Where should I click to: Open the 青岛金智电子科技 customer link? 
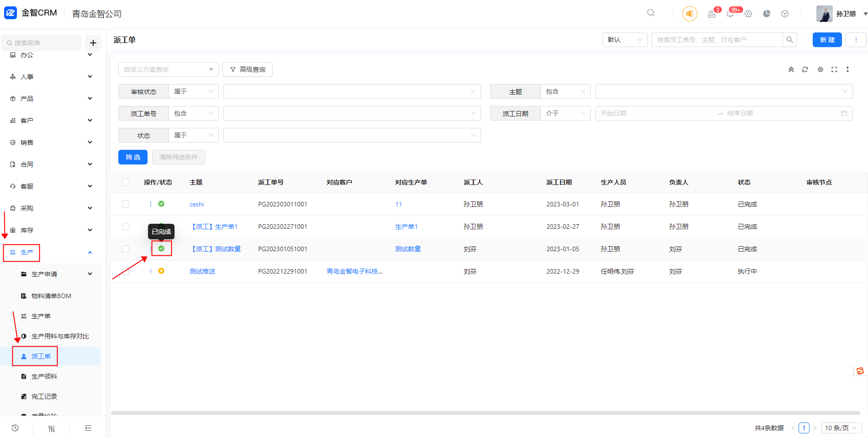tap(355, 271)
